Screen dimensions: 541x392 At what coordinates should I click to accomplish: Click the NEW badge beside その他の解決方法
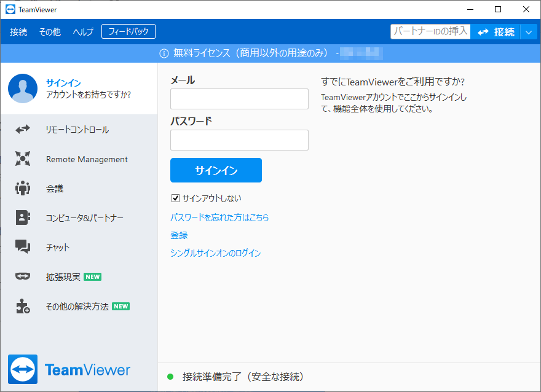click(120, 306)
